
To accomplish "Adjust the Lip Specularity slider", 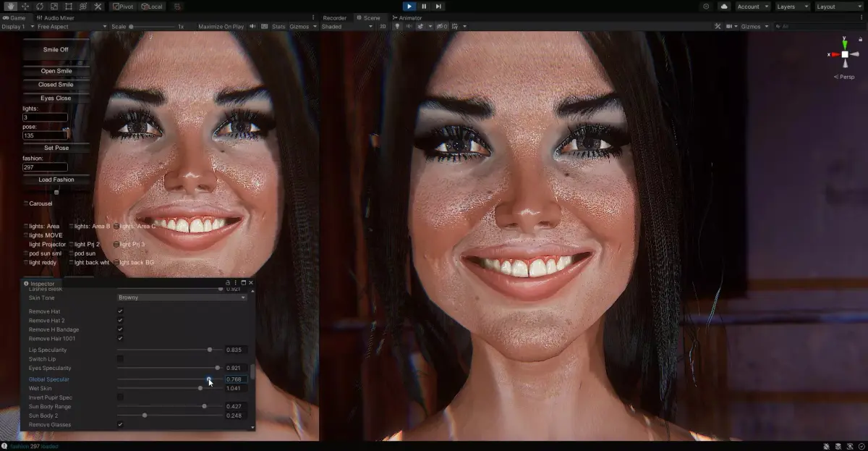I will pyautogui.click(x=169, y=350).
